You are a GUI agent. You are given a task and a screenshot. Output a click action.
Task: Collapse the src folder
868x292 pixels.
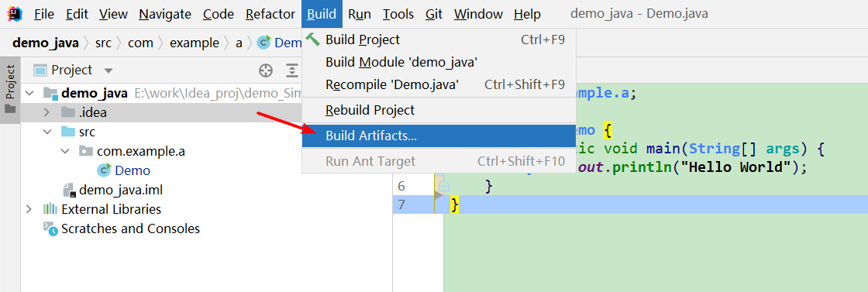(46, 132)
